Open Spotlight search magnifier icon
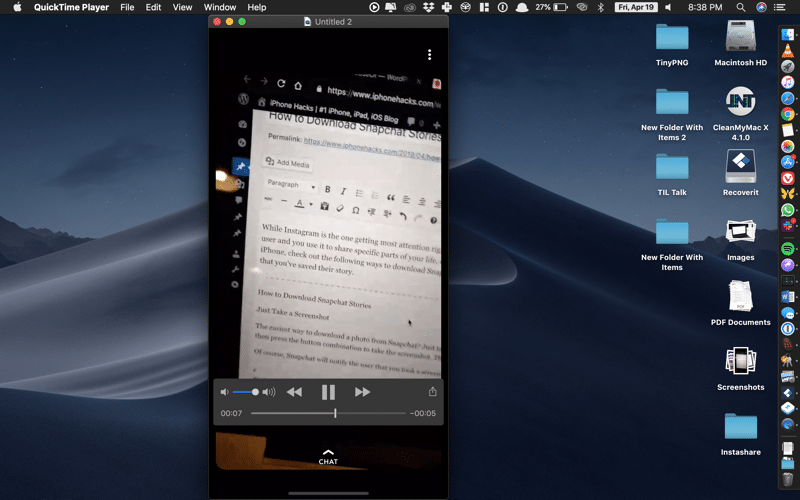The width and height of the screenshot is (800, 500). 741,7
